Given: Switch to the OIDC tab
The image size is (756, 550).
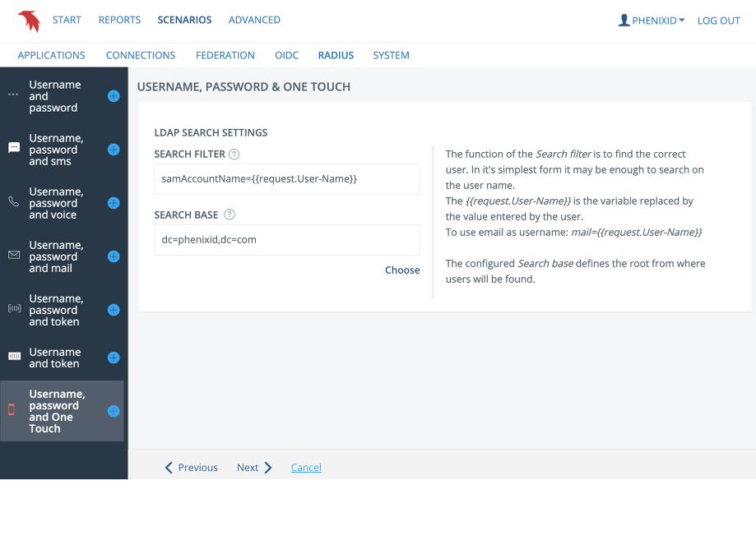Looking at the screenshot, I should [x=286, y=55].
